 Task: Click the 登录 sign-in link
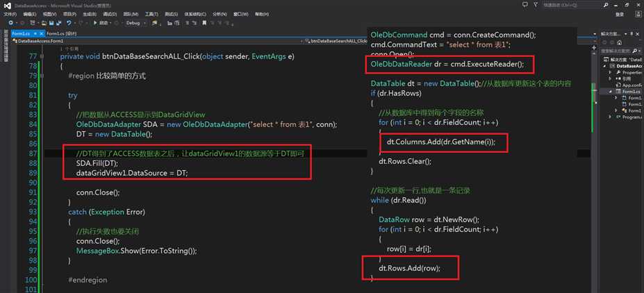(620, 15)
